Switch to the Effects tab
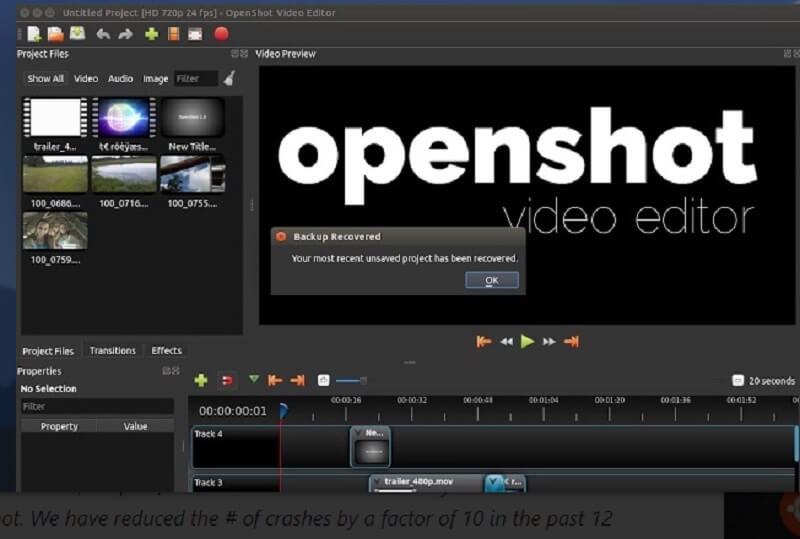Viewport: 800px width, 539px height. tap(166, 351)
